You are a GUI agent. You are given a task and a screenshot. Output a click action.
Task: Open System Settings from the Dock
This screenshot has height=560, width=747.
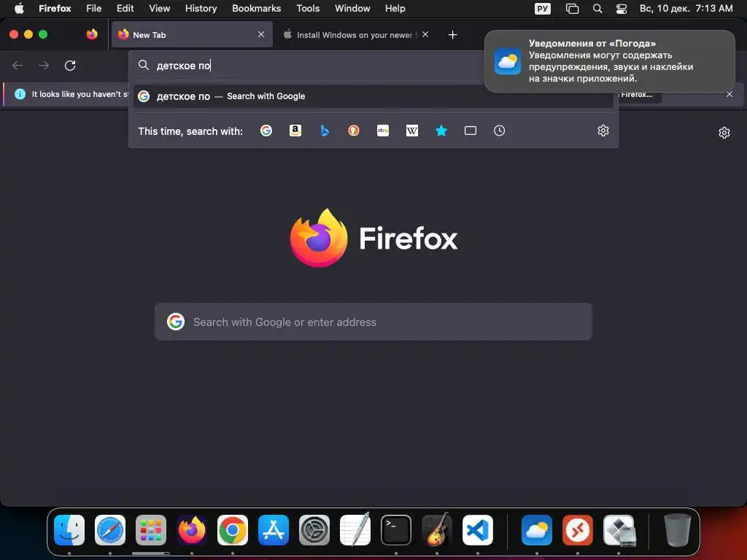coord(314,530)
